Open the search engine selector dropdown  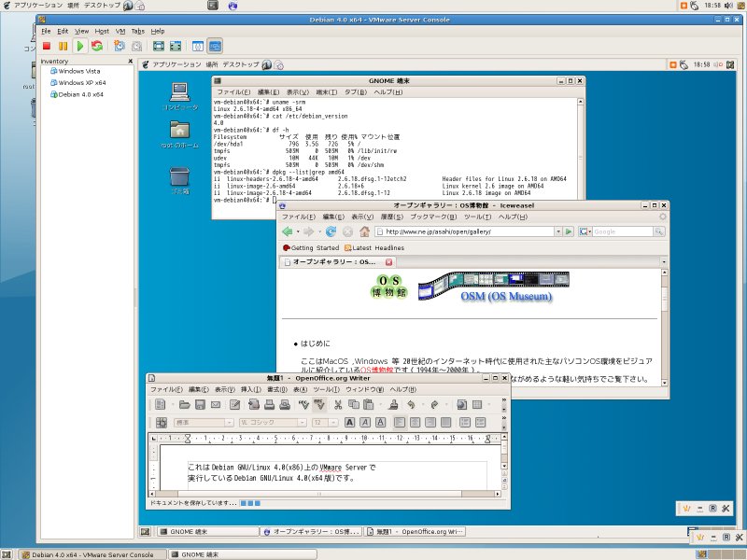coord(585,231)
